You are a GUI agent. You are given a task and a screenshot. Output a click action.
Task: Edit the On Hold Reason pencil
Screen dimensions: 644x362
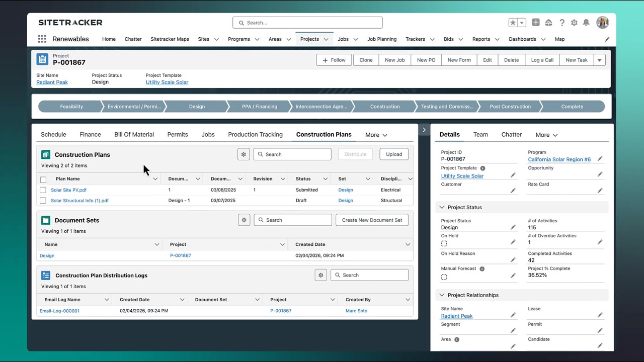click(x=513, y=260)
